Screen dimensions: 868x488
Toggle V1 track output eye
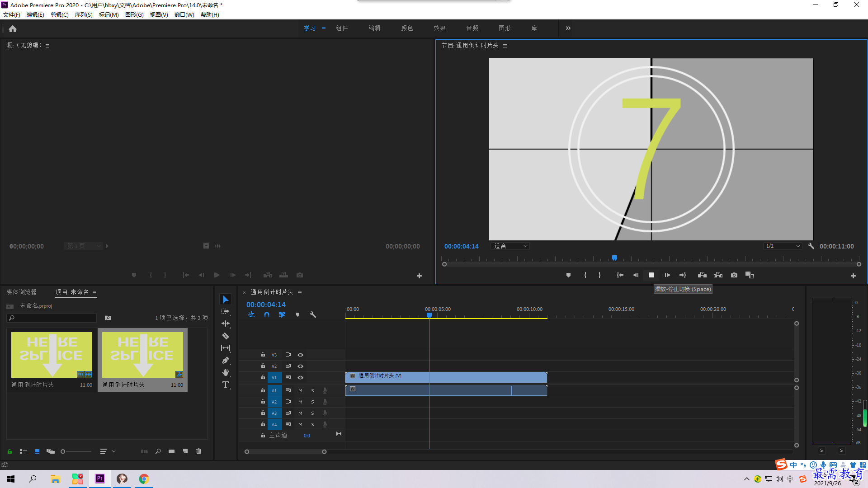[300, 377]
